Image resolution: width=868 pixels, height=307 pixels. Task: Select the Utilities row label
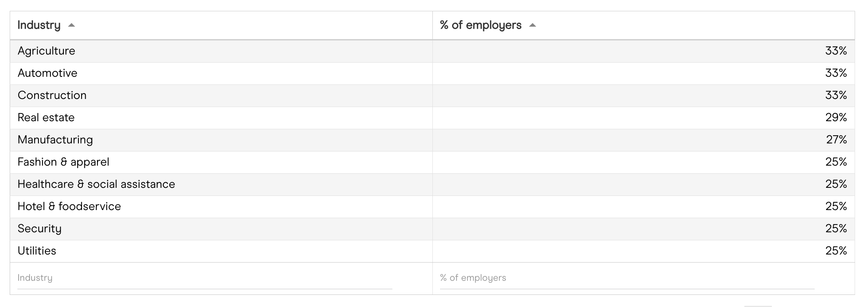click(37, 251)
